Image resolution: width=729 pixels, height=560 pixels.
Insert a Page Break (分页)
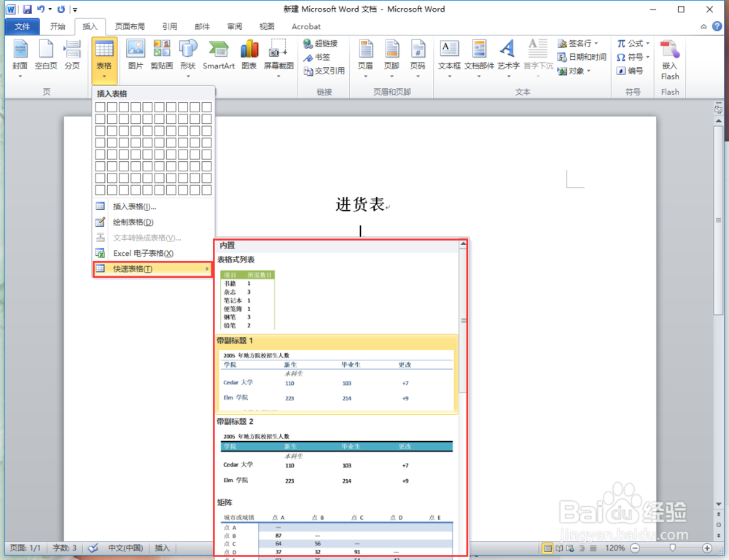(x=72, y=56)
